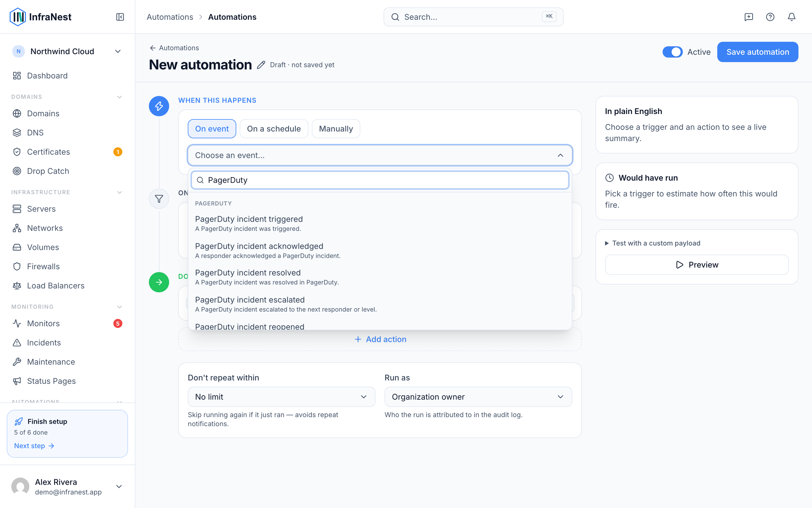Choose PagerDuty incident resolved event
Screen dimensions: 812x508
click(380, 277)
